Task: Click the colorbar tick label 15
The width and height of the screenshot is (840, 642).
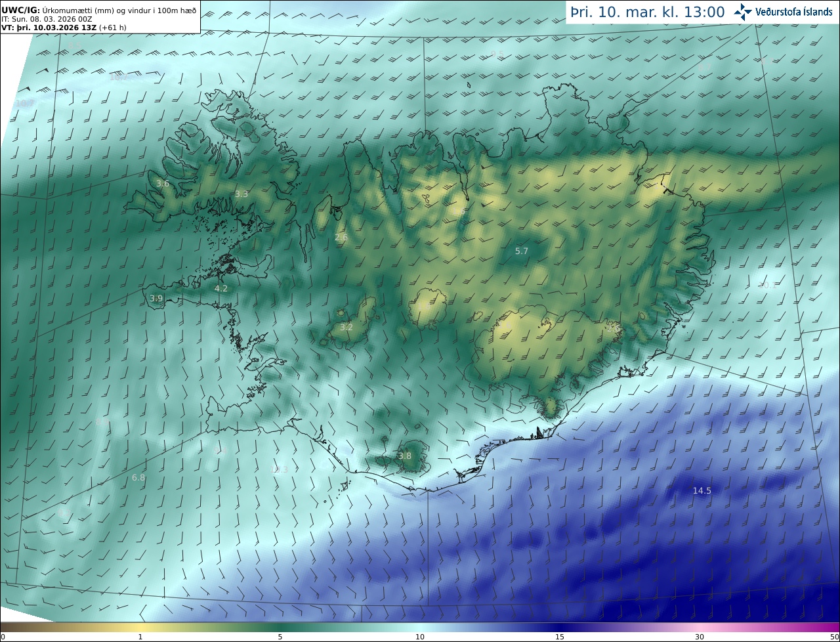Action: (x=560, y=637)
